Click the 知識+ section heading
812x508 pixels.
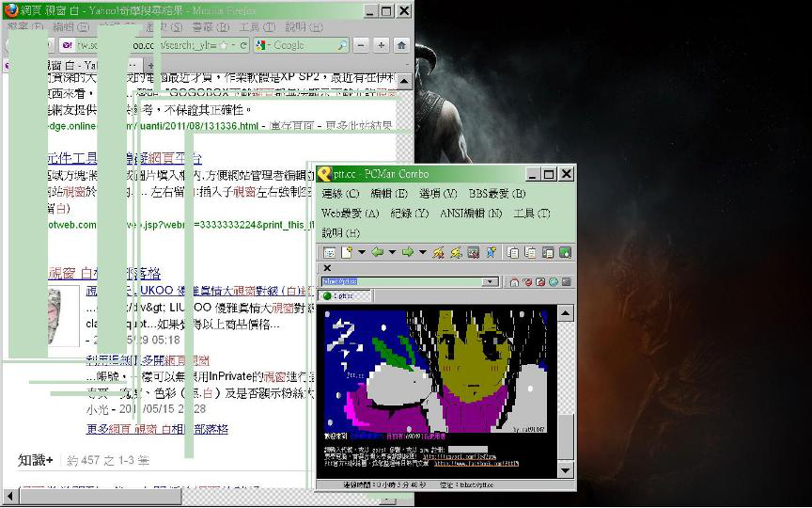pos(35,460)
